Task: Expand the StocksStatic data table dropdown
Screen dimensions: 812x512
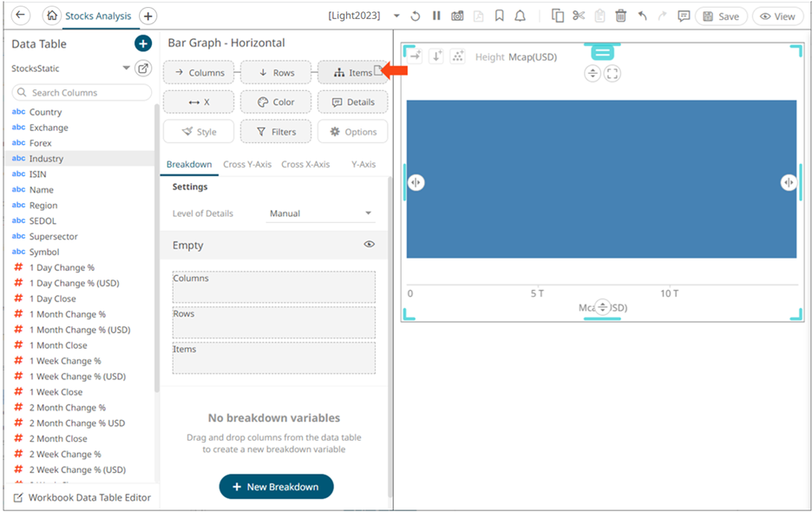Action: (126, 69)
